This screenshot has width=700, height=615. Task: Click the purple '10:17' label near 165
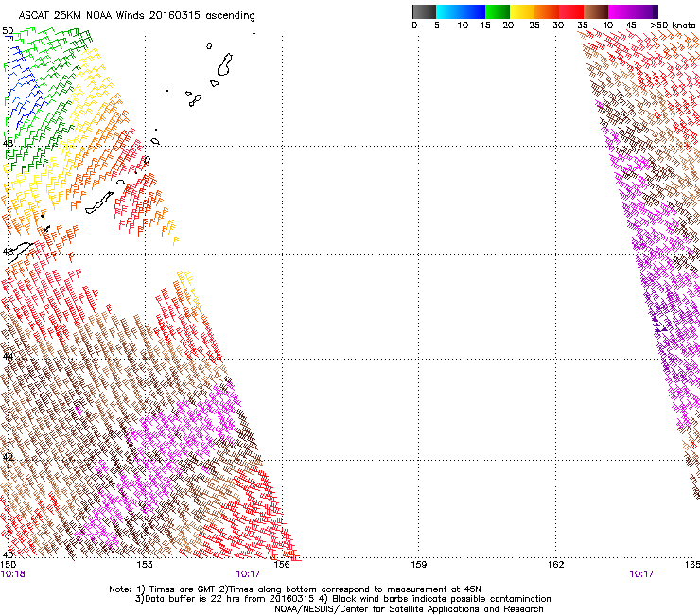(x=641, y=574)
